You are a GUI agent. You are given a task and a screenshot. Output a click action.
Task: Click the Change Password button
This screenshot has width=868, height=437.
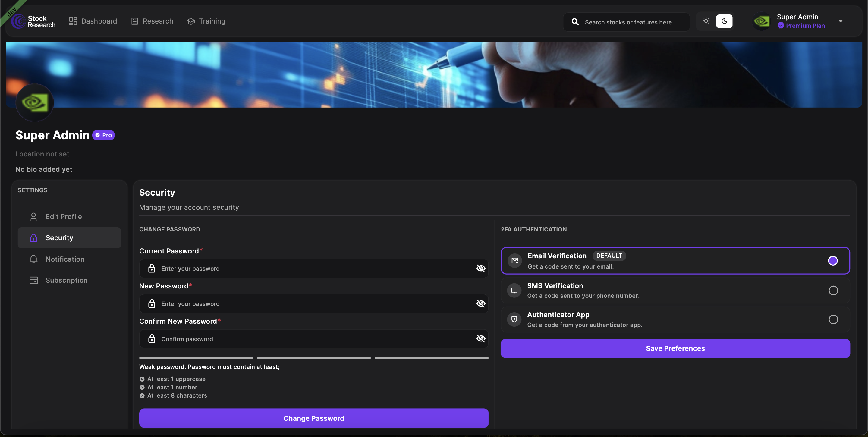click(314, 418)
